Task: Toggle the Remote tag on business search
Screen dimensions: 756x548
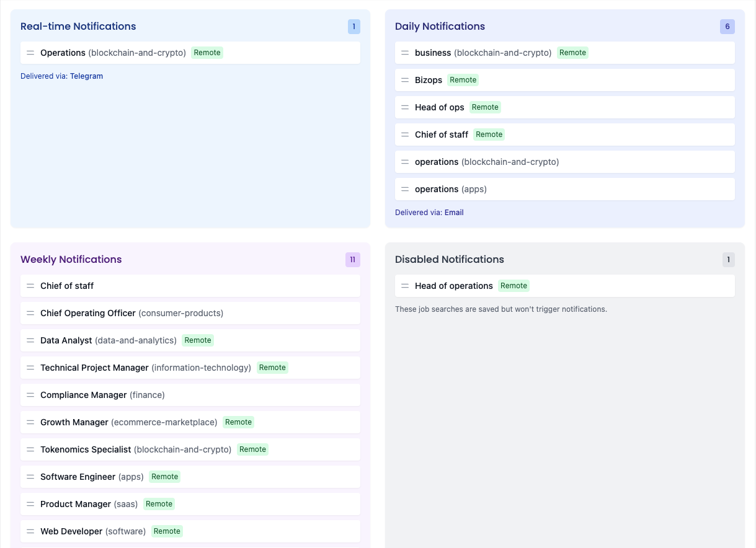Action: tap(572, 53)
